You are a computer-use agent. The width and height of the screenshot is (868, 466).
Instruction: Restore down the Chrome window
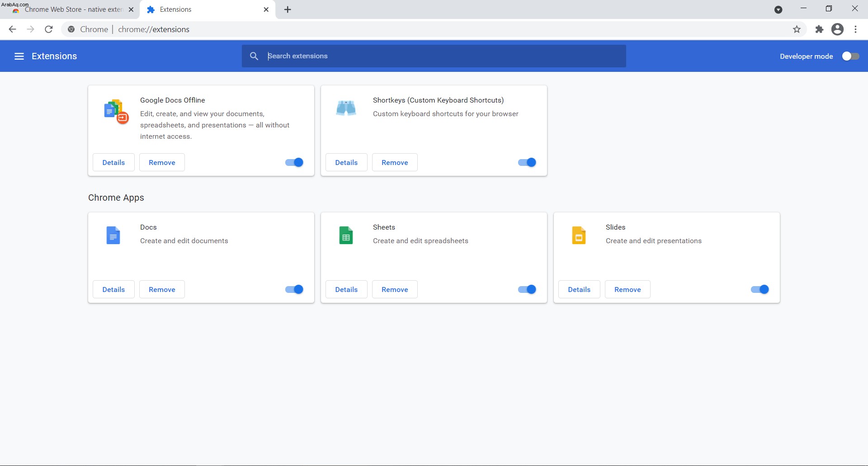829,9
